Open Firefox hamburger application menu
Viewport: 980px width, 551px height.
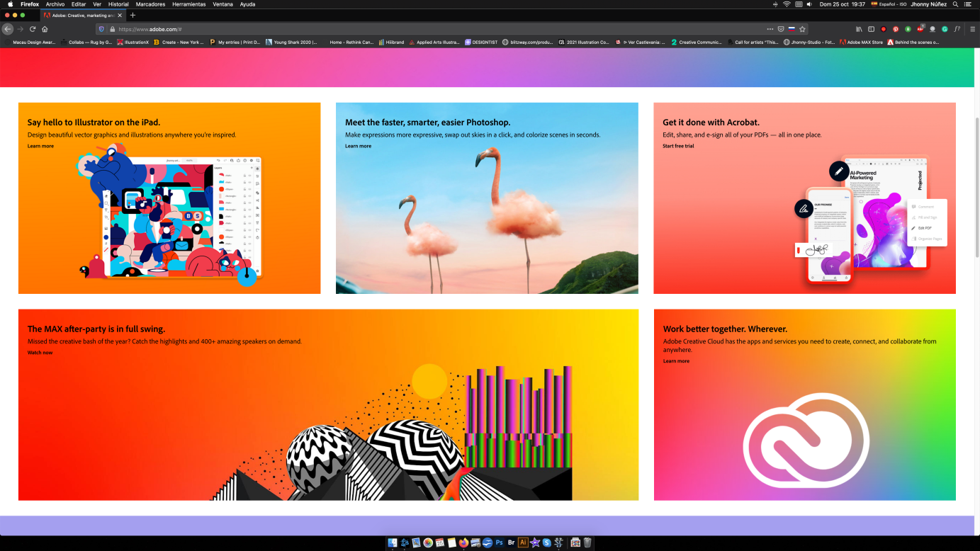(x=972, y=29)
